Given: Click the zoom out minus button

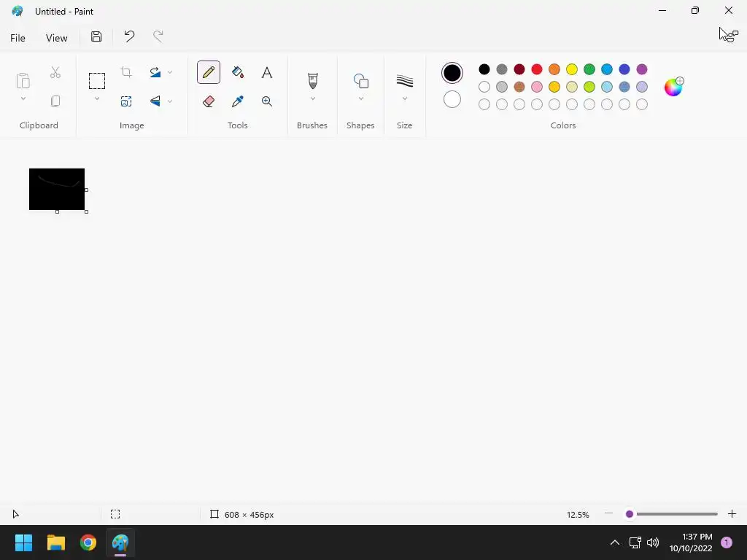Looking at the screenshot, I should coord(608,514).
